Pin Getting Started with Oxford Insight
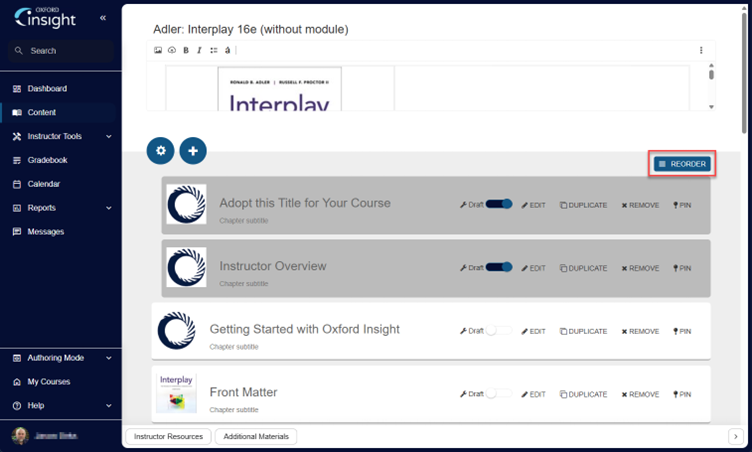Viewport: 752px width, 452px height. click(x=682, y=331)
